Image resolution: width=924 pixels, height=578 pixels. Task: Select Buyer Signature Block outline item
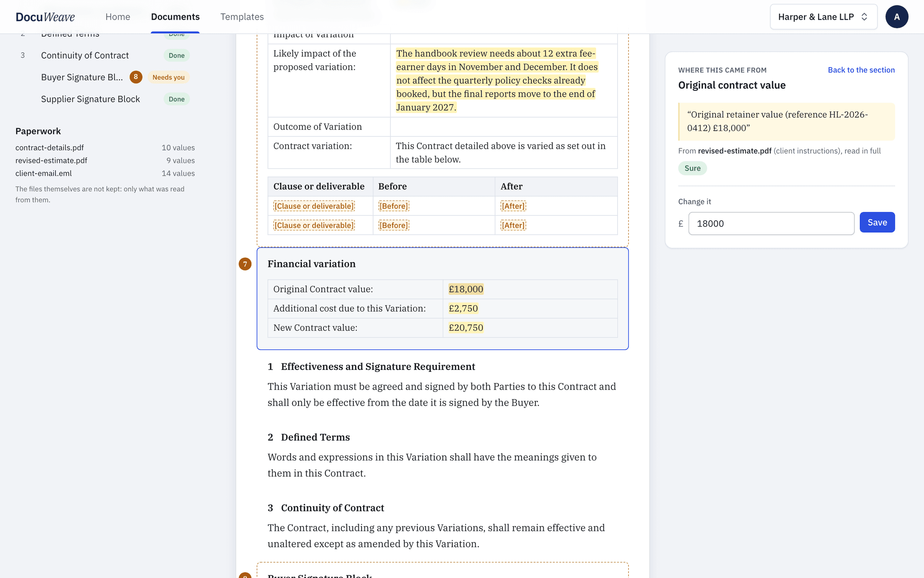point(82,77)
